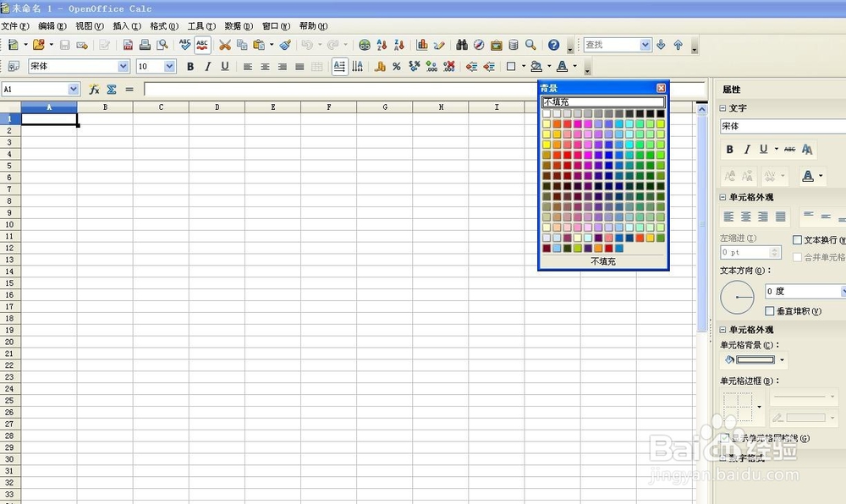This screenshot has height=504, width=846.
Task: Run the Spelling check icon
Action: coord(185,46)
